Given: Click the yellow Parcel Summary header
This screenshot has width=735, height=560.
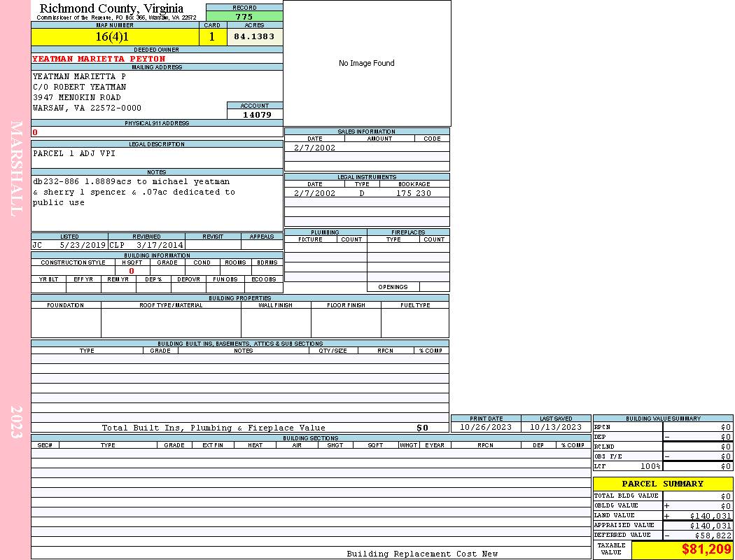Looking at the screenshot, I should (x=662, y=484).
